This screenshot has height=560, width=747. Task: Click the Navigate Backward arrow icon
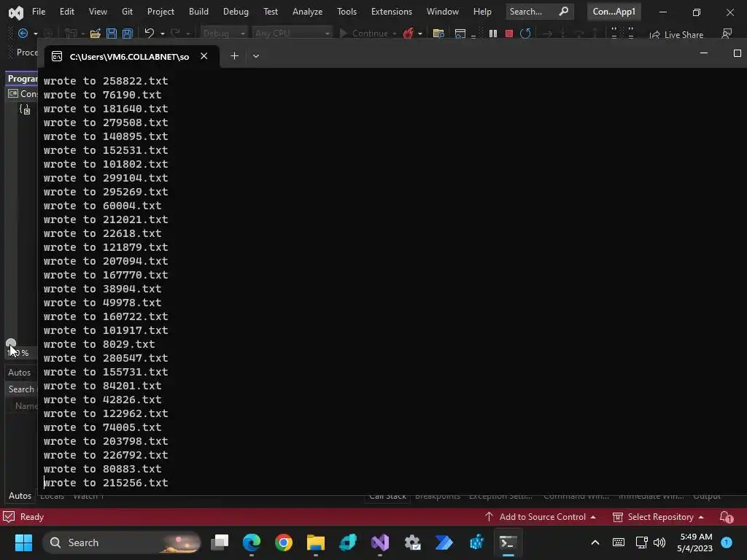click(23, 34)
